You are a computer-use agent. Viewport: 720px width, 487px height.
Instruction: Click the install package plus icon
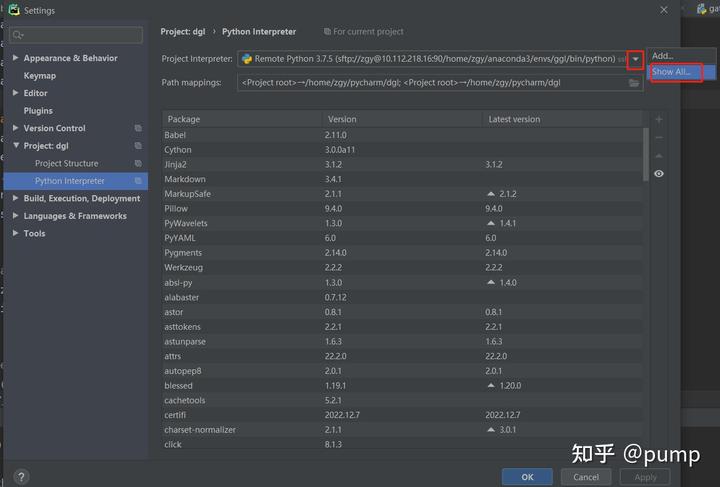[658, 119]
